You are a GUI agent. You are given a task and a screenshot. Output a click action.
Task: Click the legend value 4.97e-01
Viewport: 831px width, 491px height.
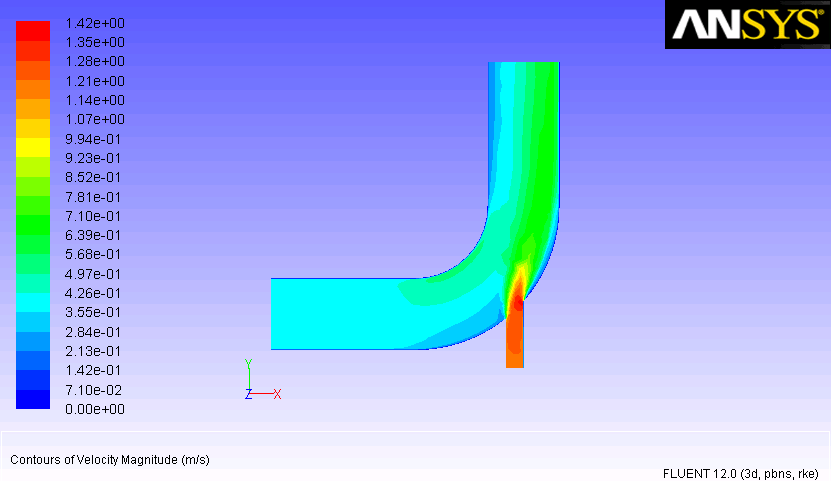click(x=93, y=274)
